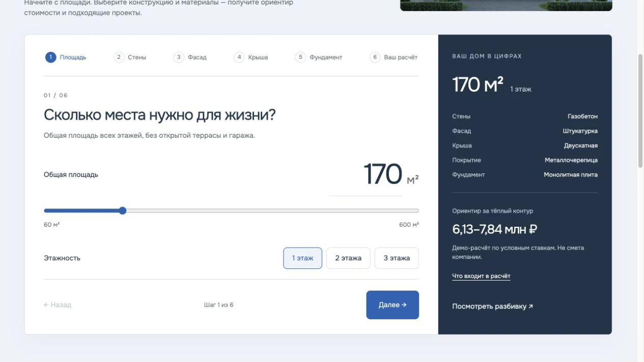Open Посмотреть разбивку link
This screenshot has width=644, height=362.
point(493,307)
